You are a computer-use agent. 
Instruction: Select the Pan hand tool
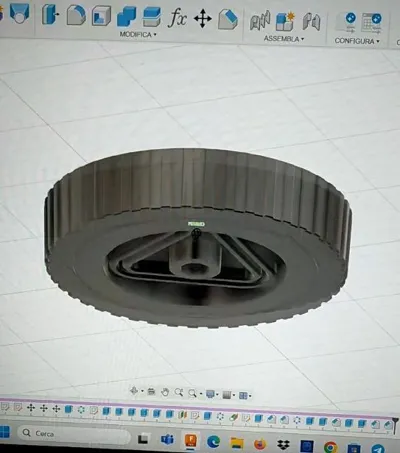coord(165,392)
